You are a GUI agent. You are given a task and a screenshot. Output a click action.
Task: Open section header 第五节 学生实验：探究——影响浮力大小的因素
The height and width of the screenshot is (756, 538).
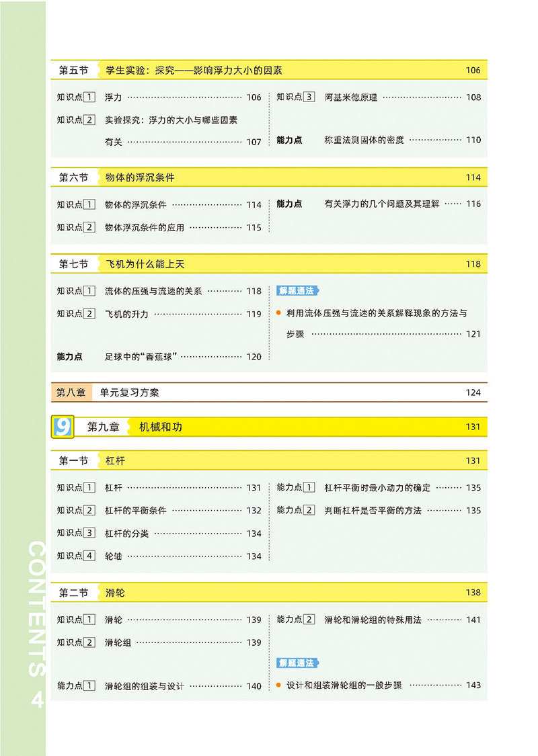coord(269,71)
